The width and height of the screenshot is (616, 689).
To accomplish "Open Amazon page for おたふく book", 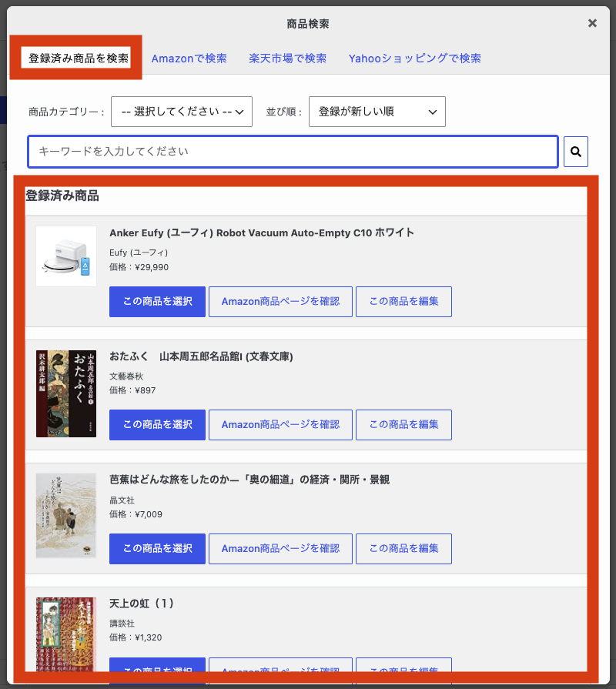I will click(280, 424).
